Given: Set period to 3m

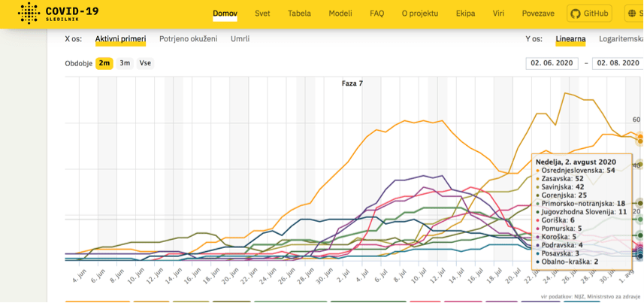Looking at the screenshot, I should pyautogui.click(x=125, y=63).
